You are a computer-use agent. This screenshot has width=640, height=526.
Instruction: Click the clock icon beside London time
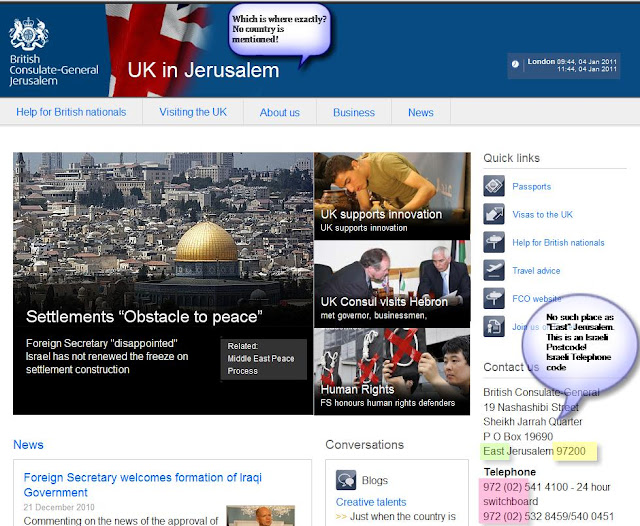point(516,64)
